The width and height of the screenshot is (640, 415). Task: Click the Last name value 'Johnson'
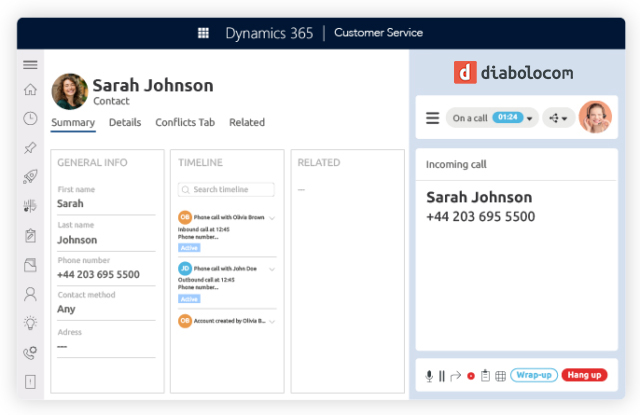click(x=77, y=240)
